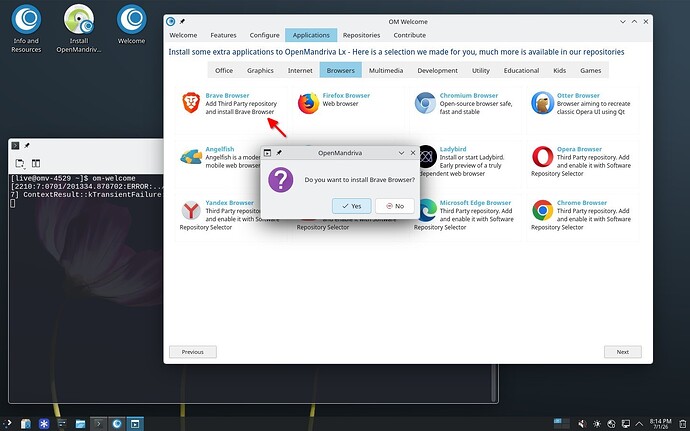The image size is (690, 431).
Task: Click the Angelfish fish icon
Action: click(x=191, y=157)
